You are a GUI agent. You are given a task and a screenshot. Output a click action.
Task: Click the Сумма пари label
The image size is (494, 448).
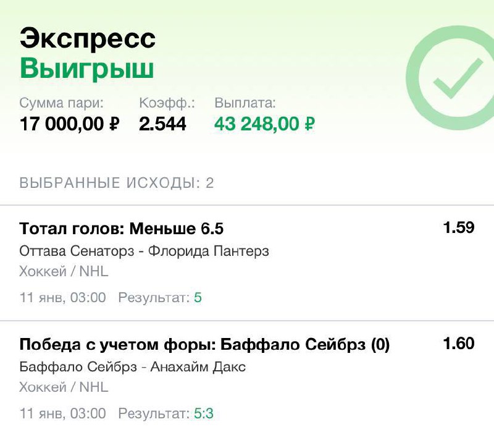tap(62, 103)
